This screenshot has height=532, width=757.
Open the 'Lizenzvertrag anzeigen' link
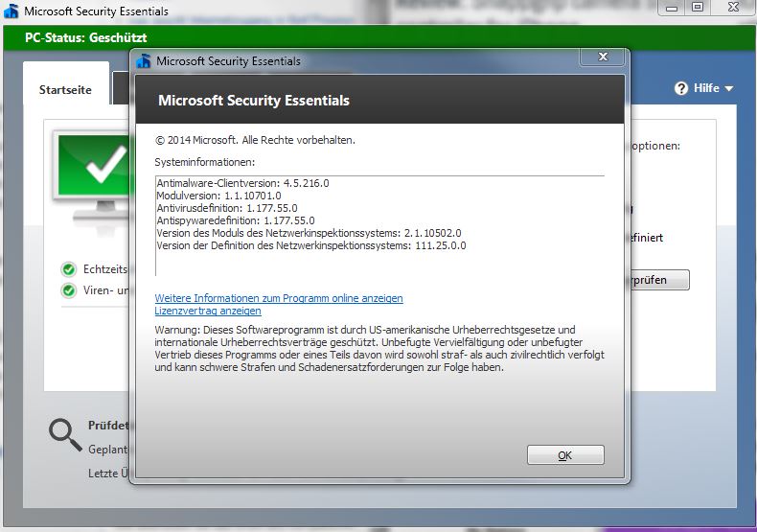click(208, 311)
